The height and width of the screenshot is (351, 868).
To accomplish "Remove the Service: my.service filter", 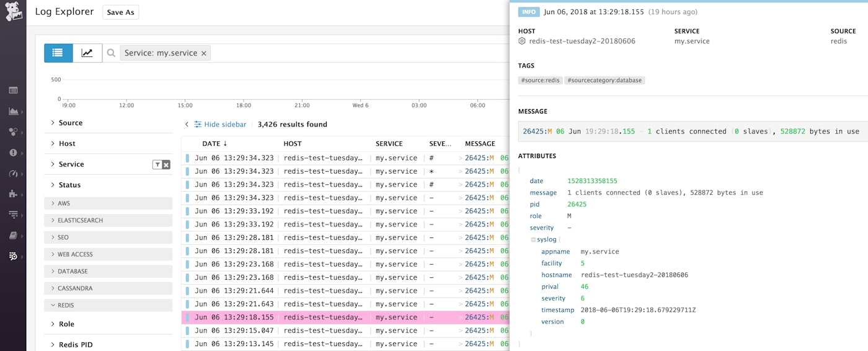I will 203,53.
